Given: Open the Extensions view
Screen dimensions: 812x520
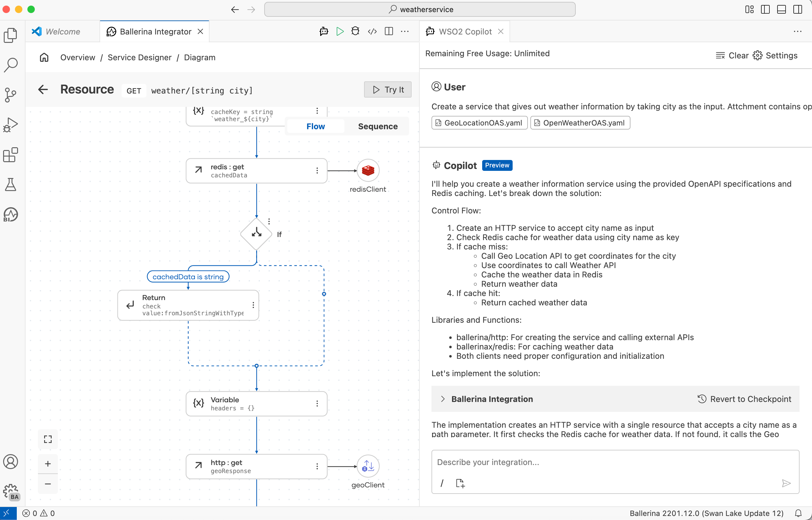Looking at the screenshot, I should pyautogui.click(x=11, y=155).
